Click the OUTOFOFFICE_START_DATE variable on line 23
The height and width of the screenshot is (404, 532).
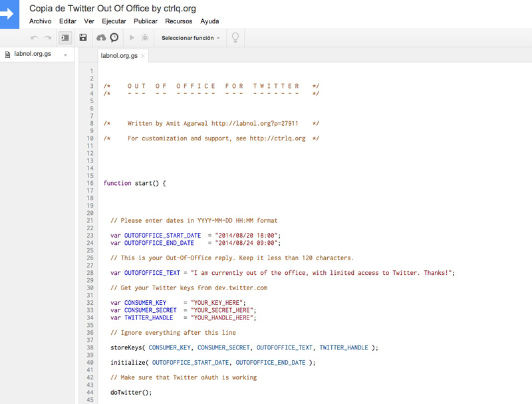[x=162, y=236]
